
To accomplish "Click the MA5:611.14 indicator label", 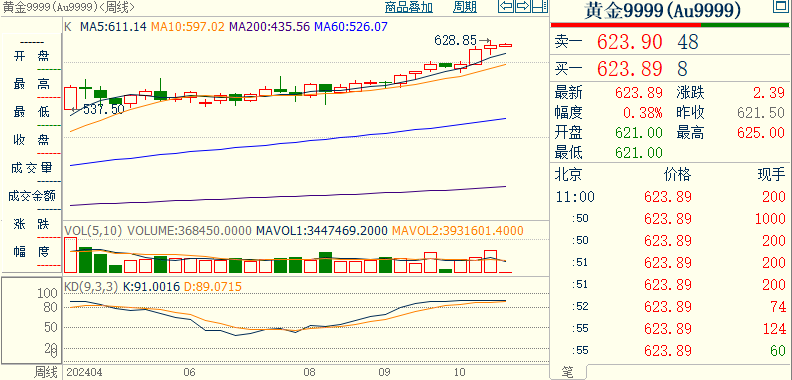I will 113,26.
